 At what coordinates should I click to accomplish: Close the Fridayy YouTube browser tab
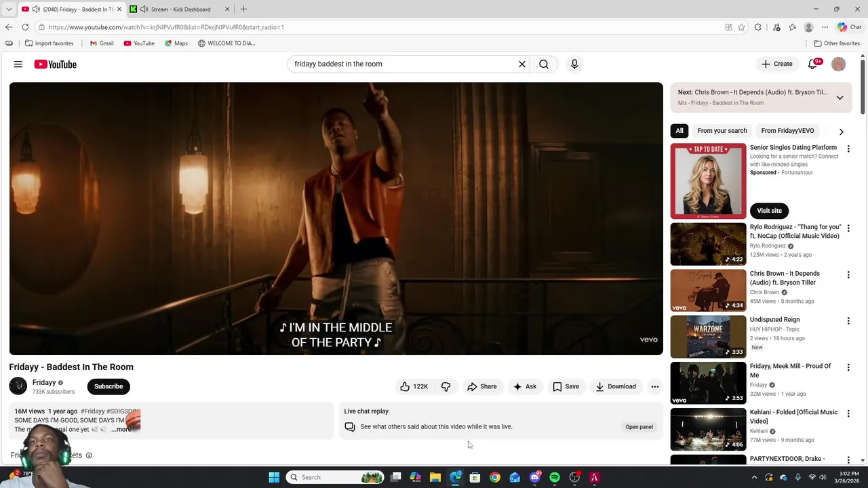tap(119, 9)
